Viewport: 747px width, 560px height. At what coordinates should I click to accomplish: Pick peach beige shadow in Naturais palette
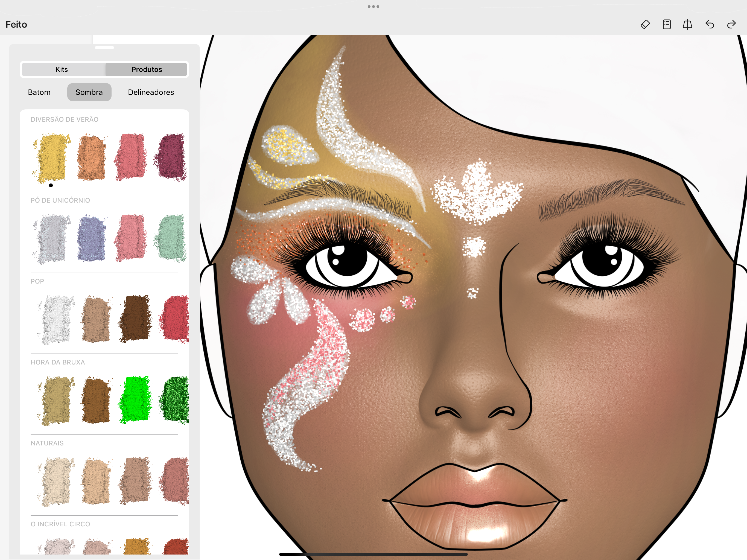(96, 481)
